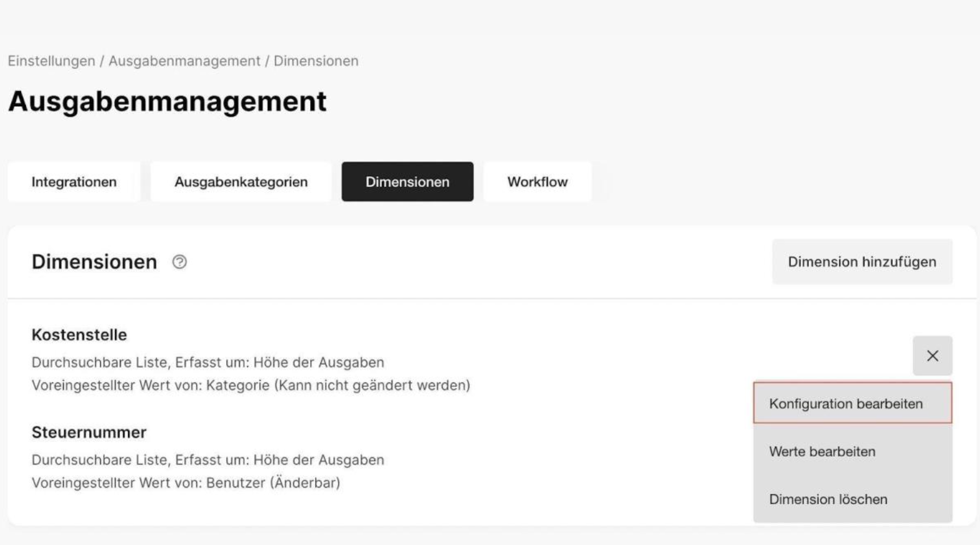Viewport: 980px width, 545px height.
Task: Select the Dimensionen tab
Action: coord(407,182)
